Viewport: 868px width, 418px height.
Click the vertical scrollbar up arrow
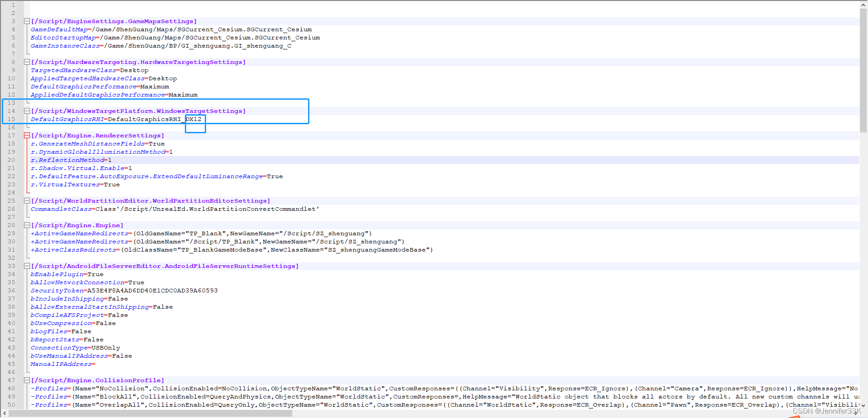coord(863,4)
